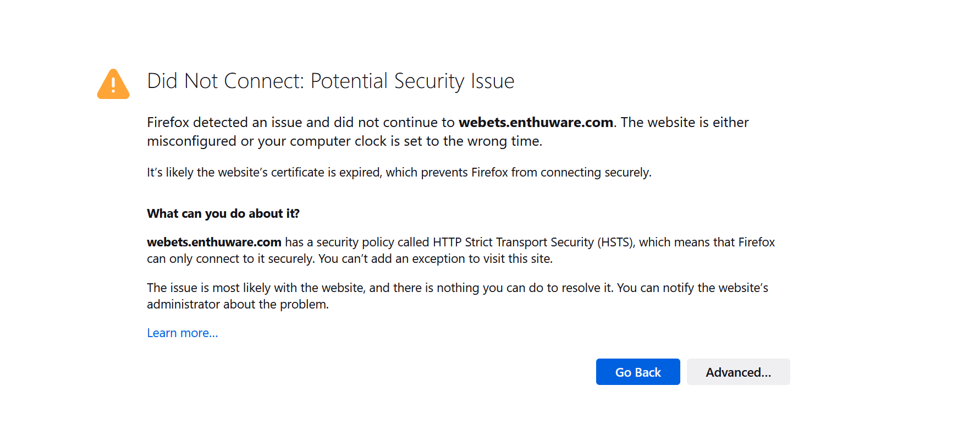Click bold webets.enthuware.com starting the HSTS paragraph

pyautogui.click(x=214, y=243)
